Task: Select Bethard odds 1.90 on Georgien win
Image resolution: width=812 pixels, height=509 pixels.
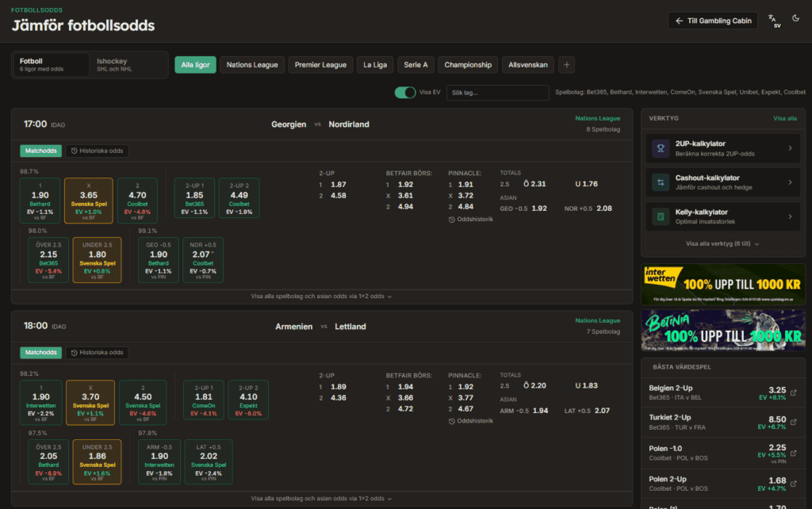Action: 40,201
